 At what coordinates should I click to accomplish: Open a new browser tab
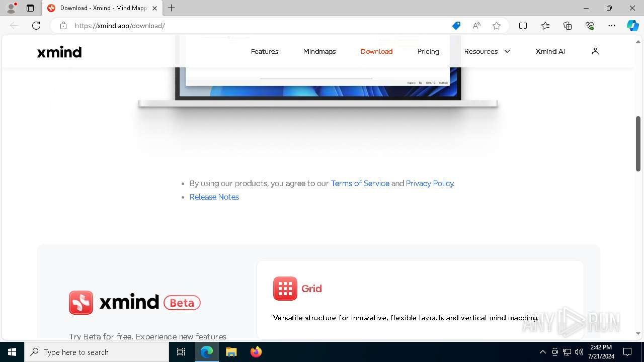[172, 8]
